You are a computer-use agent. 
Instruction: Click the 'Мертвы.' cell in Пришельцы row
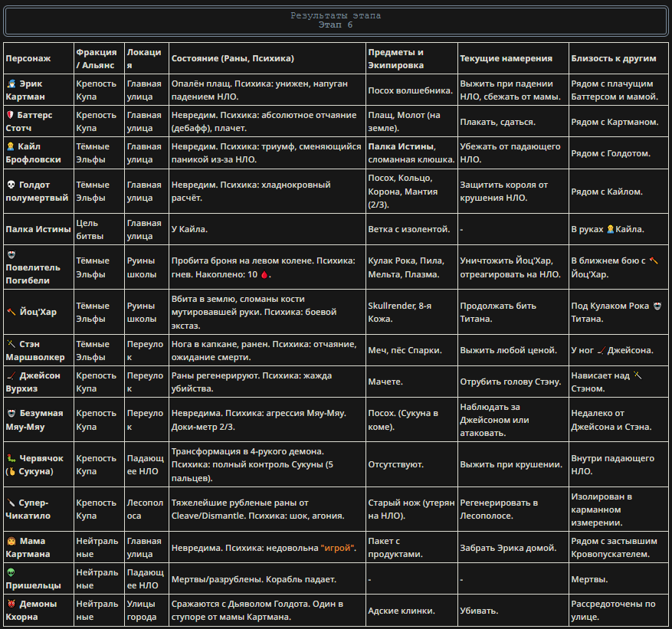pos(619,579)
